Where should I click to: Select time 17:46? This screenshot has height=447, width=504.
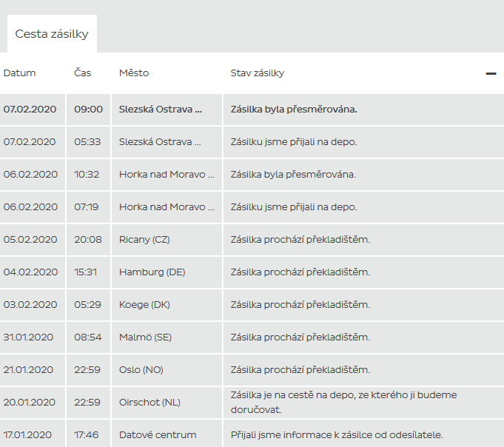(86, 435)
